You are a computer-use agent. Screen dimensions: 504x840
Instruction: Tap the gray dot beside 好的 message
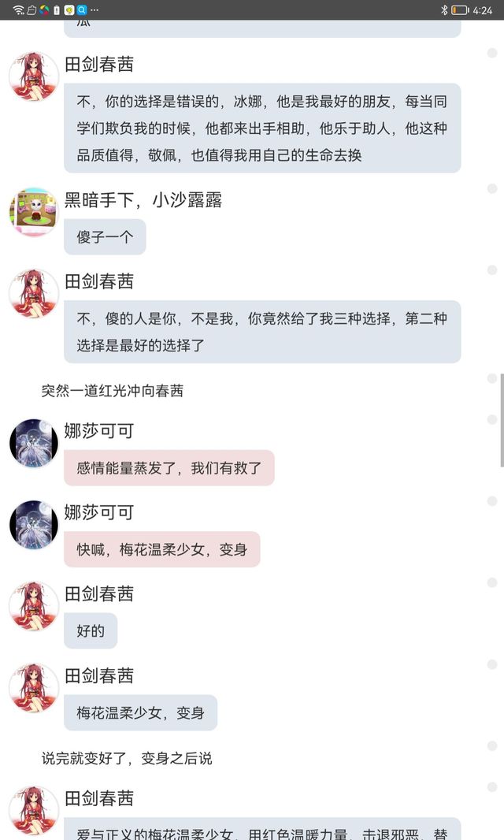click(x=491, y=583)
